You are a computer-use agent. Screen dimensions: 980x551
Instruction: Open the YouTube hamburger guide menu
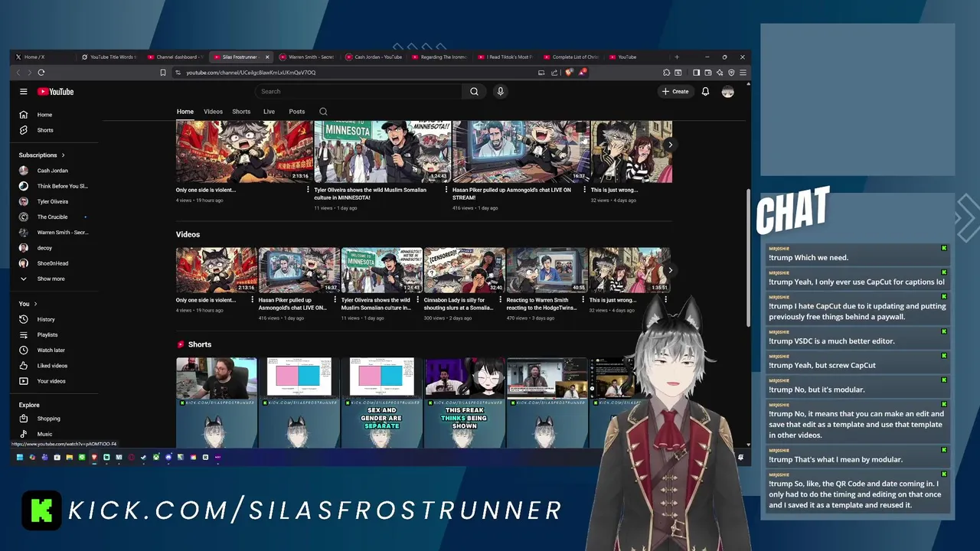tap(24, 92)
